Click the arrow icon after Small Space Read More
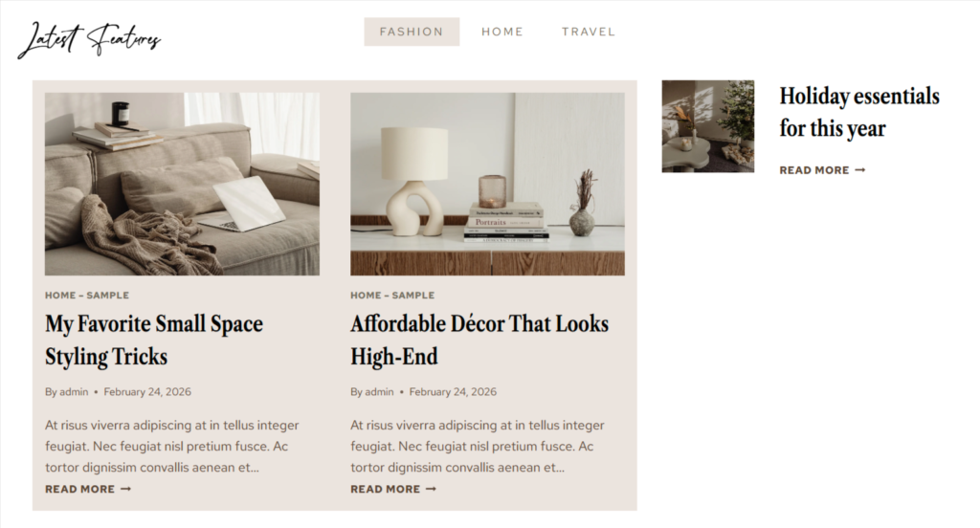 point(125,489)
